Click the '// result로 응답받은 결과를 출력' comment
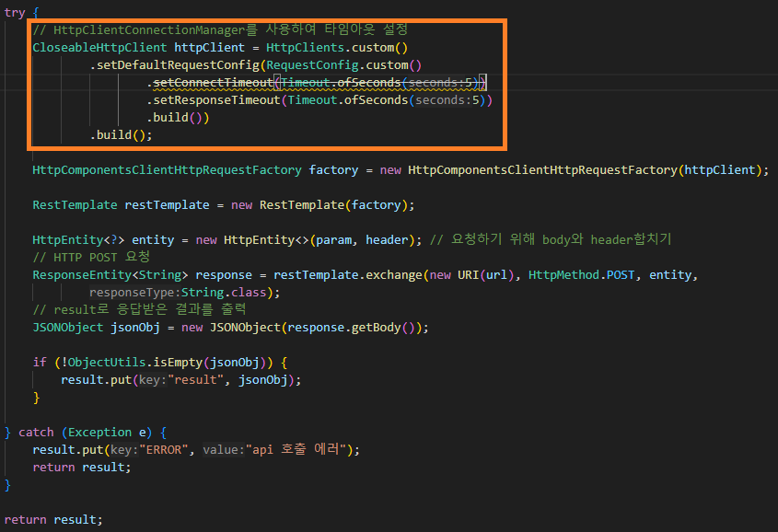Viewport: 778px width, 532px height. pyautogui.click(x=139, y=309)
